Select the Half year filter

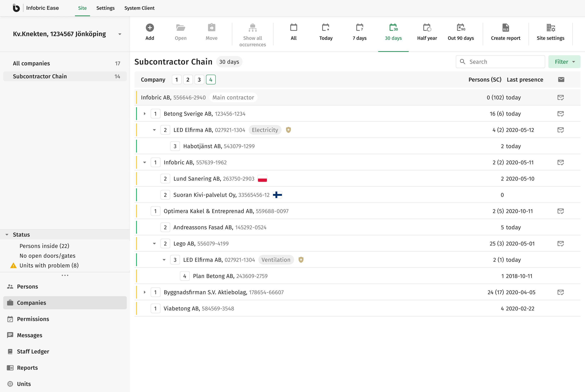pyautogui.click(x=427, y=28)
